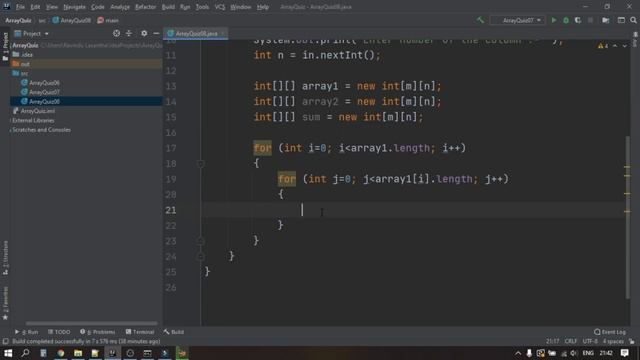
Task: Click UTF-8 encoding in status bar
Action: [590, 341]
